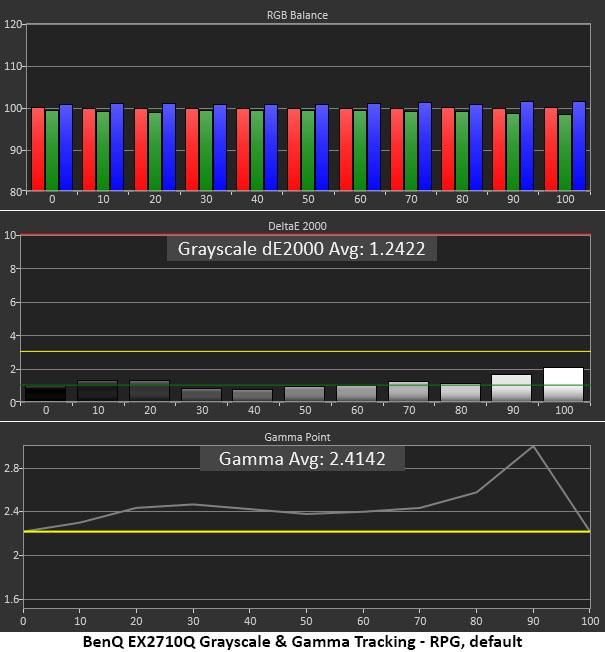
Task: Click the blue bar at 0 in RGB Balance
Action: 66,148
